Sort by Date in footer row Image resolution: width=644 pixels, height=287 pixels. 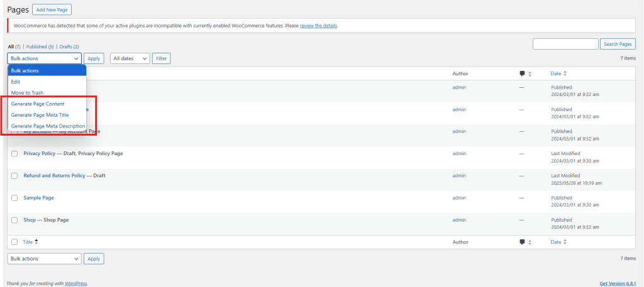(558, 242)
